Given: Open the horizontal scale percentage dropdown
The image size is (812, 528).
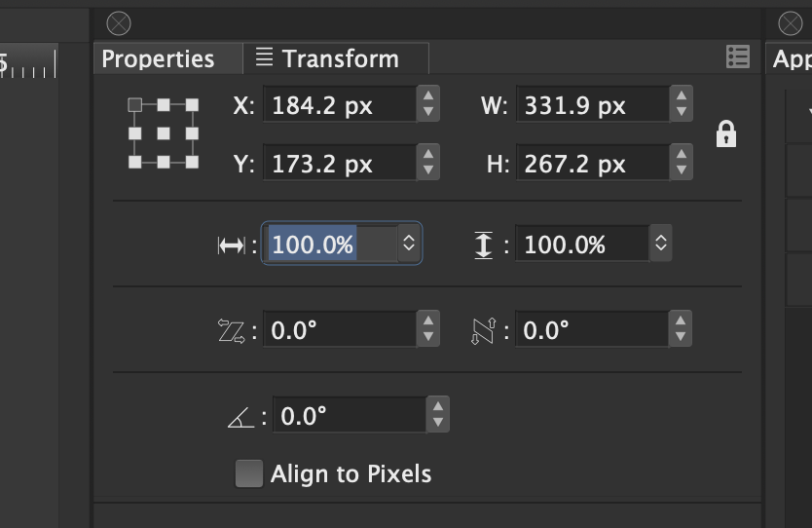Looking at the screenshot, I should pyautogui.click(x=409, y=244).
